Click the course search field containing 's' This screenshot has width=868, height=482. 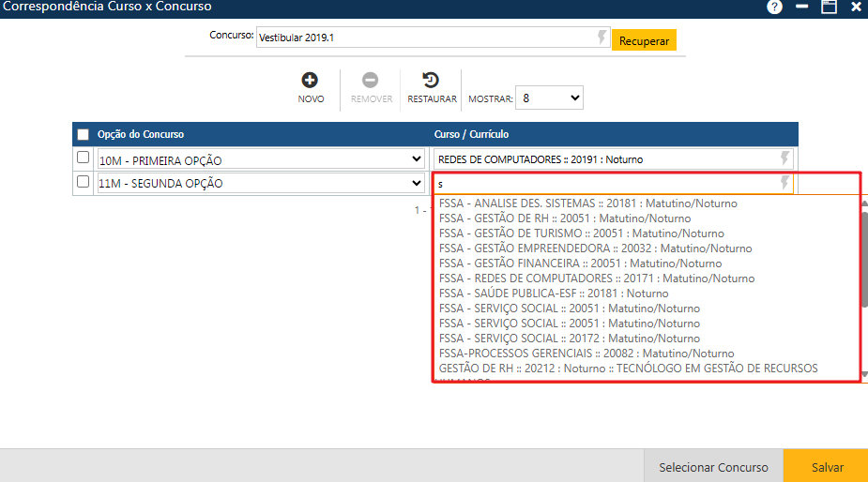pyautogui.click(x=614, y=184)
